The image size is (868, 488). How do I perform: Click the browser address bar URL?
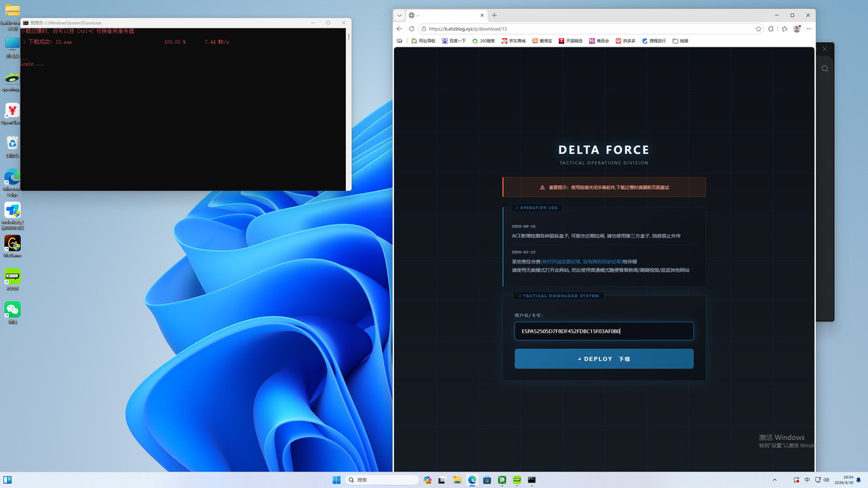click(x=468, y=29)
